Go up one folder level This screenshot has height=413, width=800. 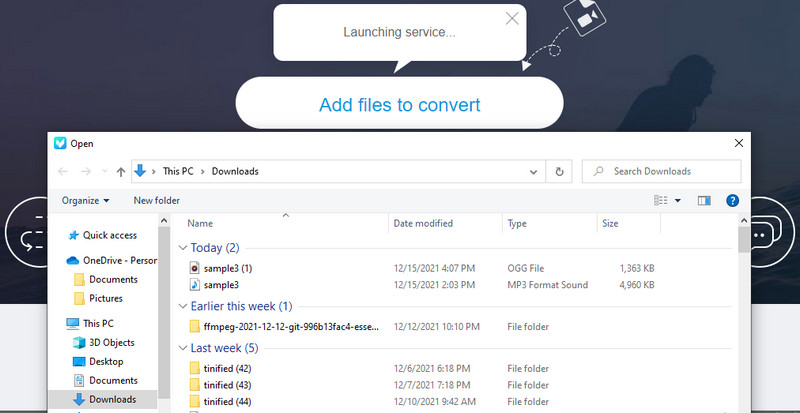pos(120,171)
